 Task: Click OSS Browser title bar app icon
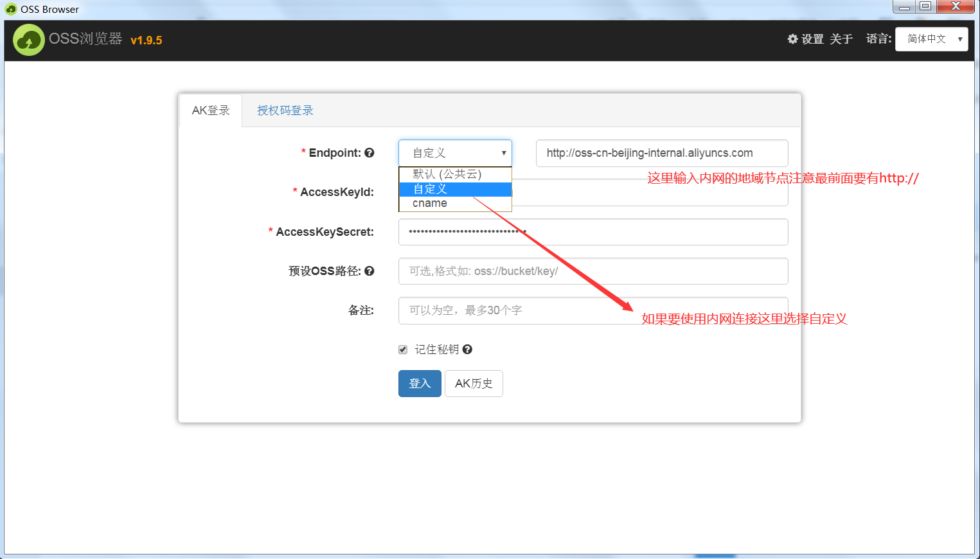(10, 9)
